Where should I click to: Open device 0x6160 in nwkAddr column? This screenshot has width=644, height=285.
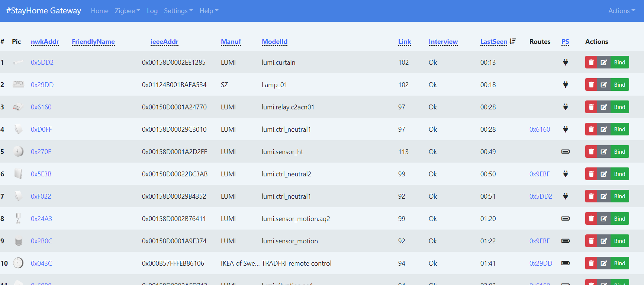41,107
